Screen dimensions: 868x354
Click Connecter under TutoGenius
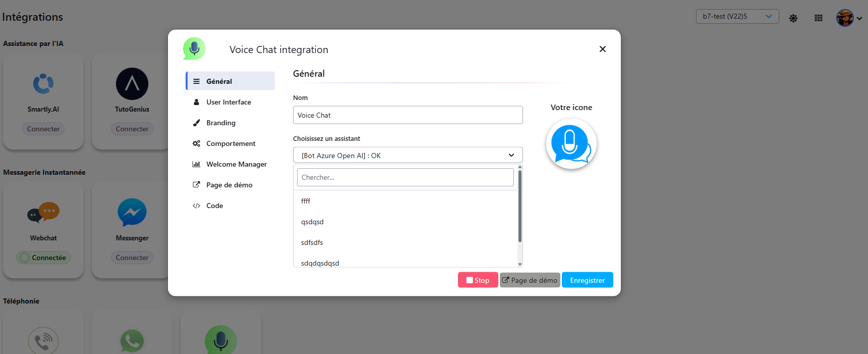[132, 129]
